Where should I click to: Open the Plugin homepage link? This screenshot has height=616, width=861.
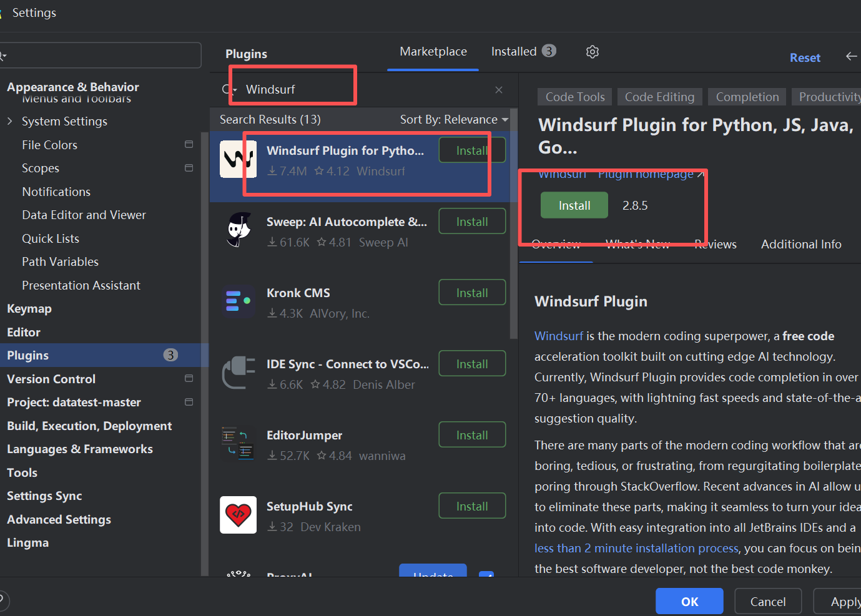(651, 174)
